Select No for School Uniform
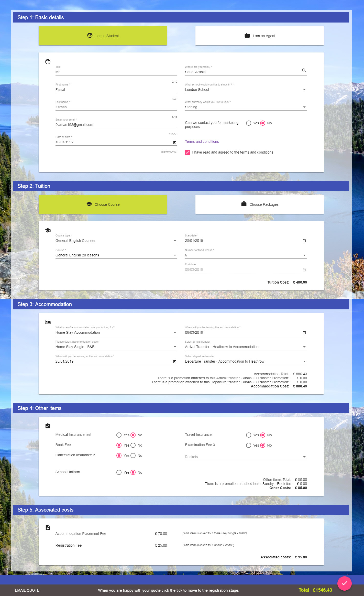The width and height of the screenshot is (364, 596). (133, 472)
